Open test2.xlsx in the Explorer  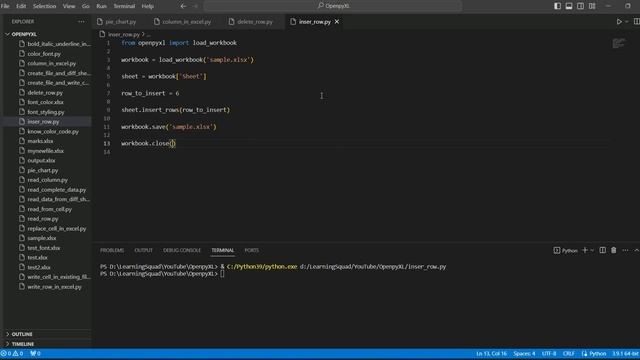click(x=39, y=267)
